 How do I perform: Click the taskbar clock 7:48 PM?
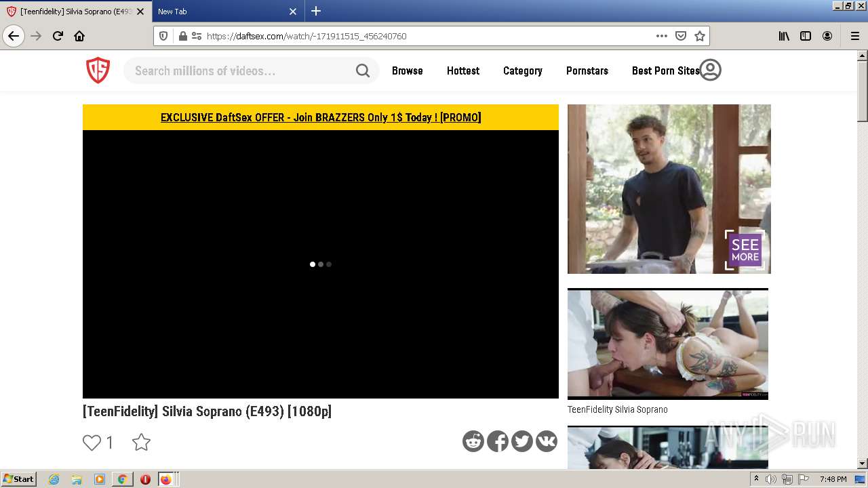click(x=833, y=479)
